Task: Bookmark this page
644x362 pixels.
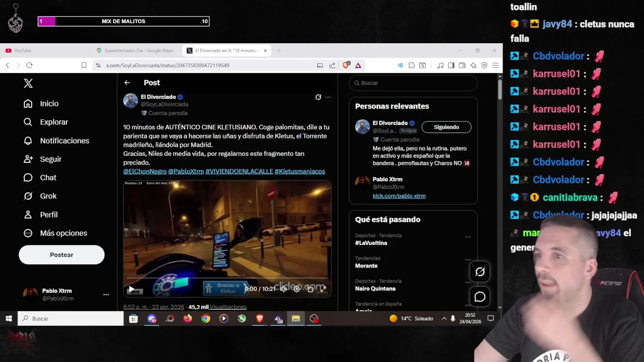Action: click(x=84, y=65)
